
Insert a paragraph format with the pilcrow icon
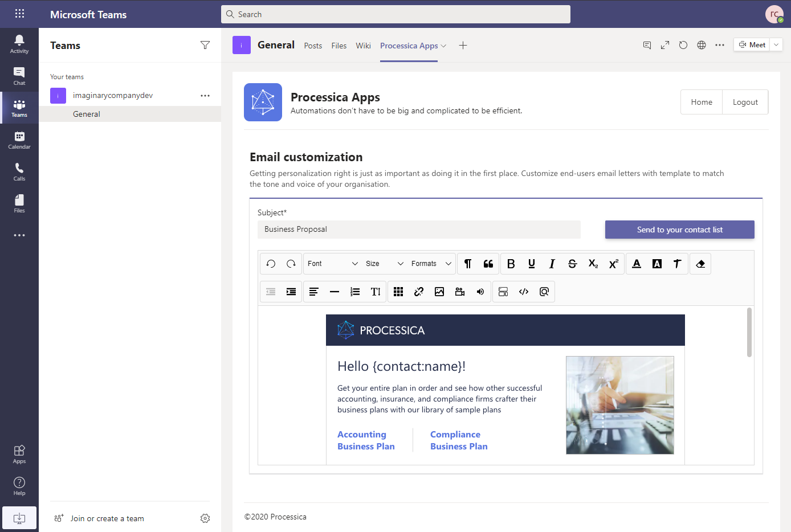click(468, 264)
